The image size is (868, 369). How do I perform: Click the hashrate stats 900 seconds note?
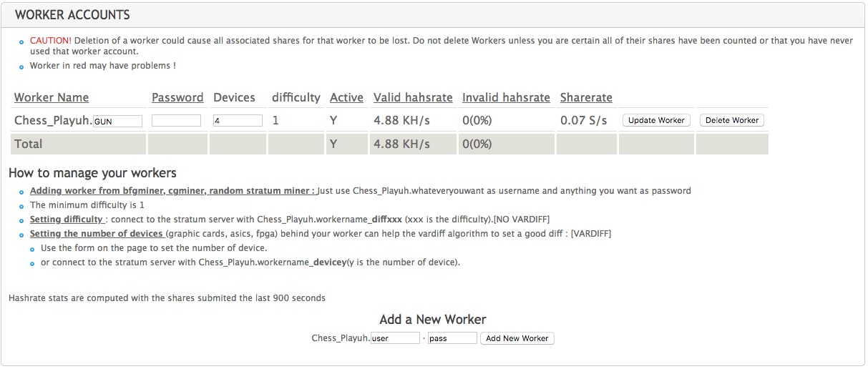[x=167, y=297]
